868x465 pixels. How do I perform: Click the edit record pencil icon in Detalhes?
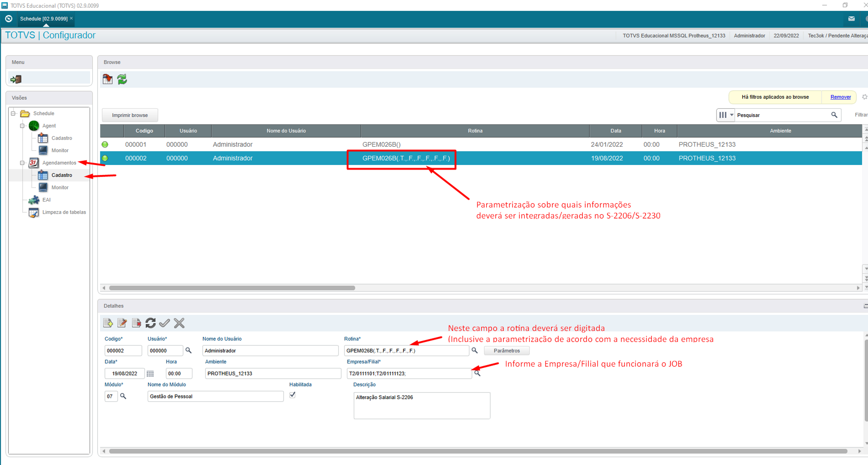click(x=122, y=323)
